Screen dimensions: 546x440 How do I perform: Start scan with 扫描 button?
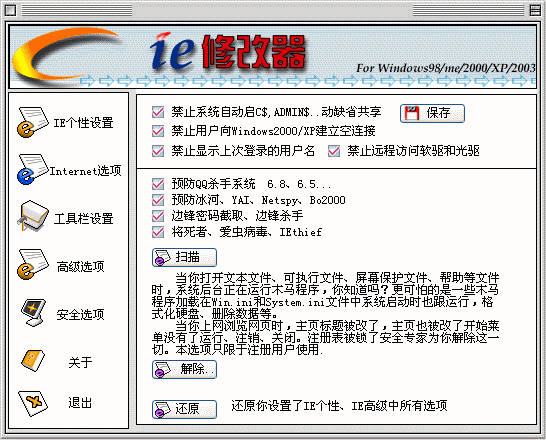coord(184,258)
